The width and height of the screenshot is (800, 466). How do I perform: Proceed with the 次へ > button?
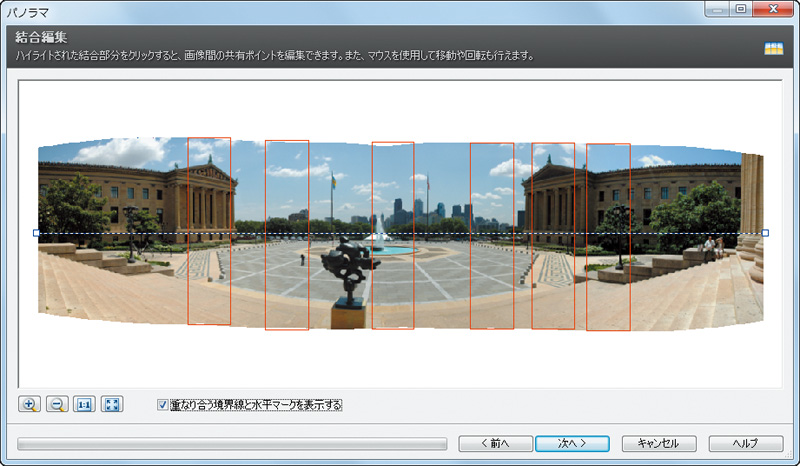click(x=572, y=444)
